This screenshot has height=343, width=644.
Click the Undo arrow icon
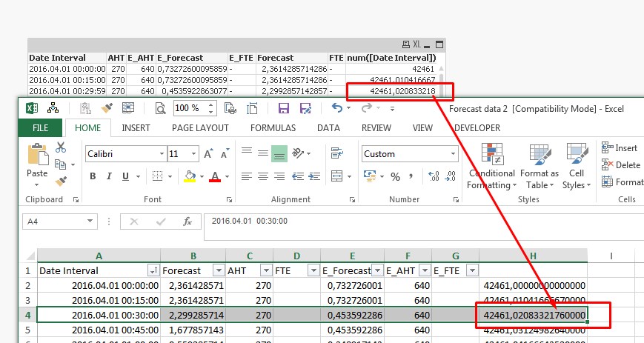tap(337, 108)
